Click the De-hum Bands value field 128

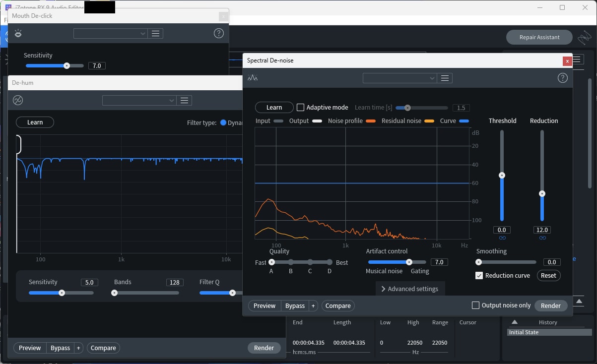[175, 282]
